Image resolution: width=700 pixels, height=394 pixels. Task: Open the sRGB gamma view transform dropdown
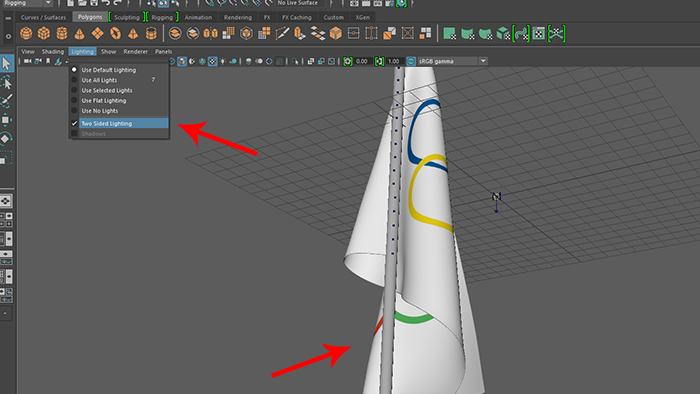(452, 61)
